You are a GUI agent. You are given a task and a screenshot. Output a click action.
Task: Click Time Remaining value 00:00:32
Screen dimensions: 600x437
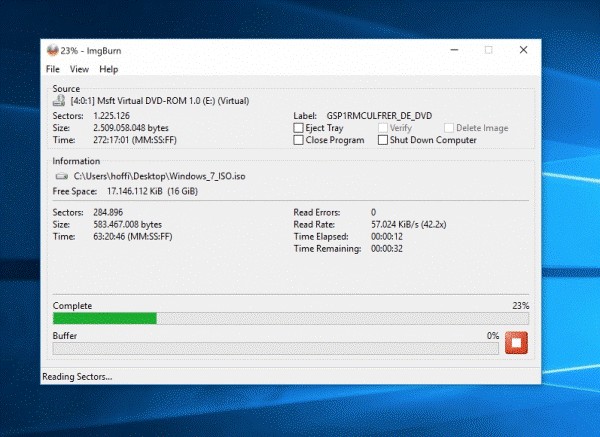[x=387, y=249]
